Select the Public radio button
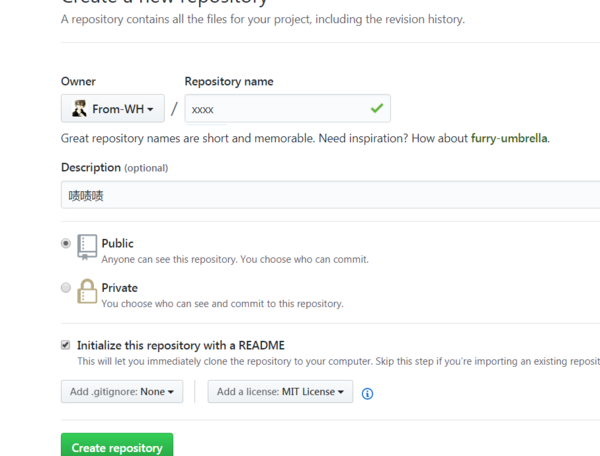This screenshot has width=600, height=456. 66,243
